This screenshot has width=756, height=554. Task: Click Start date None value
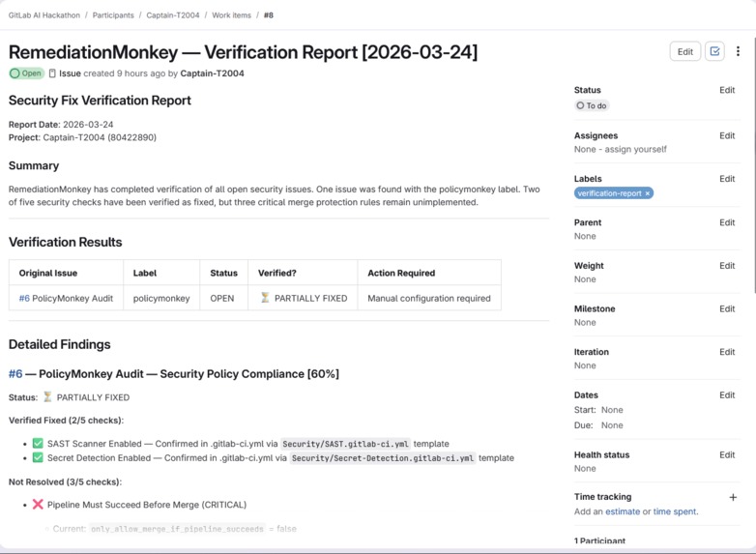(x=612, y=410)
